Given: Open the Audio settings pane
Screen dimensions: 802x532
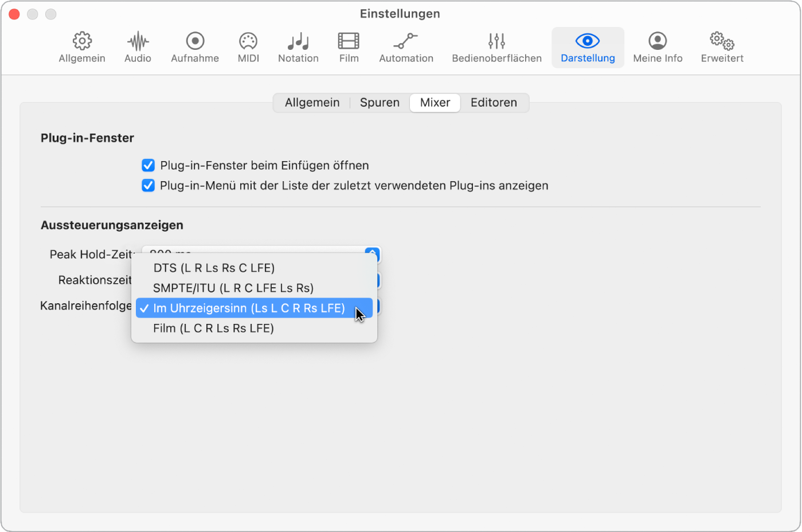Looking at the screenshot, I should pyautogui.click(x=138, y=47).
